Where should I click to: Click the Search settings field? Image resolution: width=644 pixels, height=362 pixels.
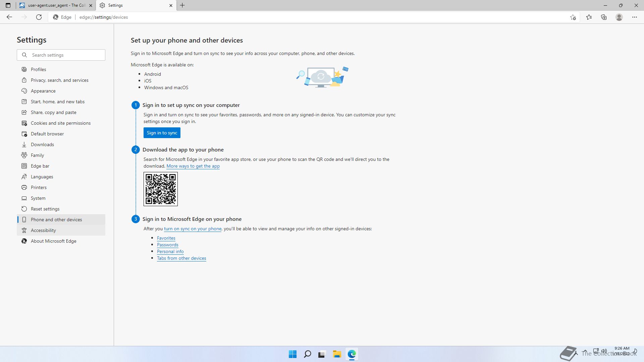point(61,55)
